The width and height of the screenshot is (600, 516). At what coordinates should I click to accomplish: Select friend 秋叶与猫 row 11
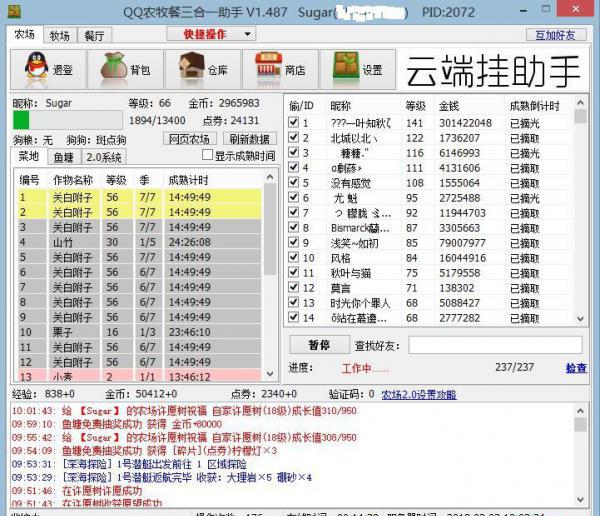pyautogui.click(x=429, y=273)
